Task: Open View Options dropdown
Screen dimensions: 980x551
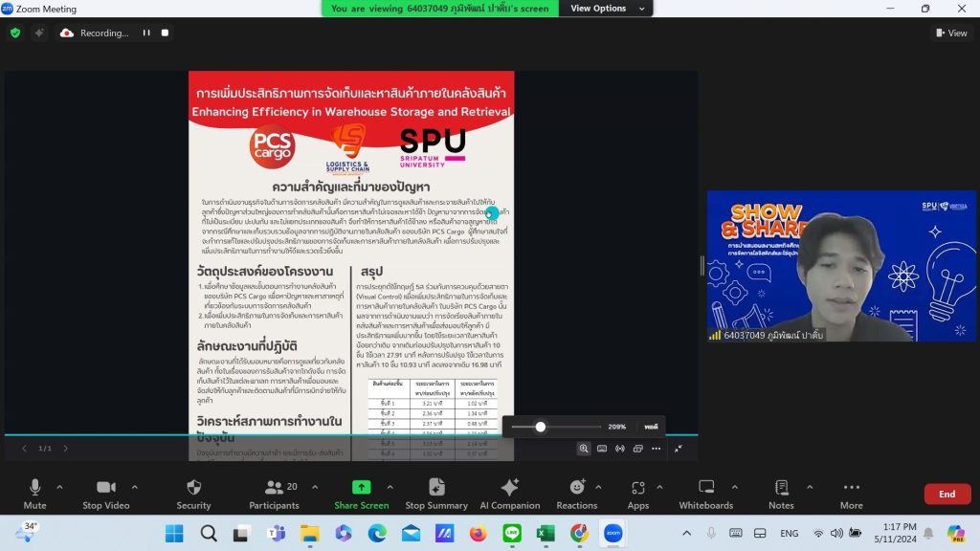Action: pyautogui.click(x=607, y=8)
